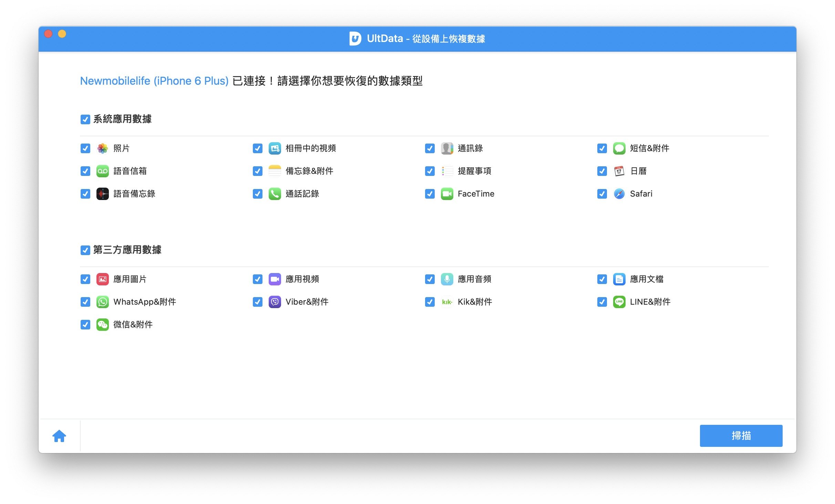Click the Reminders (提醒事項) icon
This screenshot has width=835, height=504.
(x=447, y=171)
